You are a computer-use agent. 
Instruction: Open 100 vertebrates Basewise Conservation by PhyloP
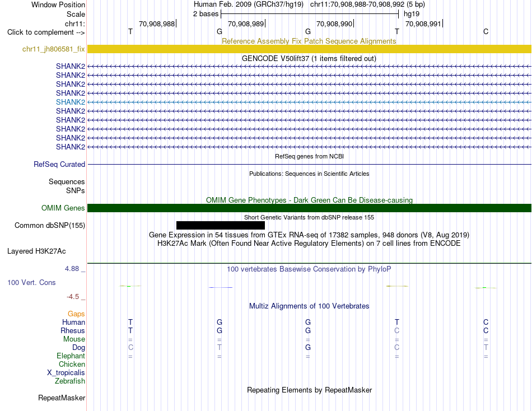point(309,269)
